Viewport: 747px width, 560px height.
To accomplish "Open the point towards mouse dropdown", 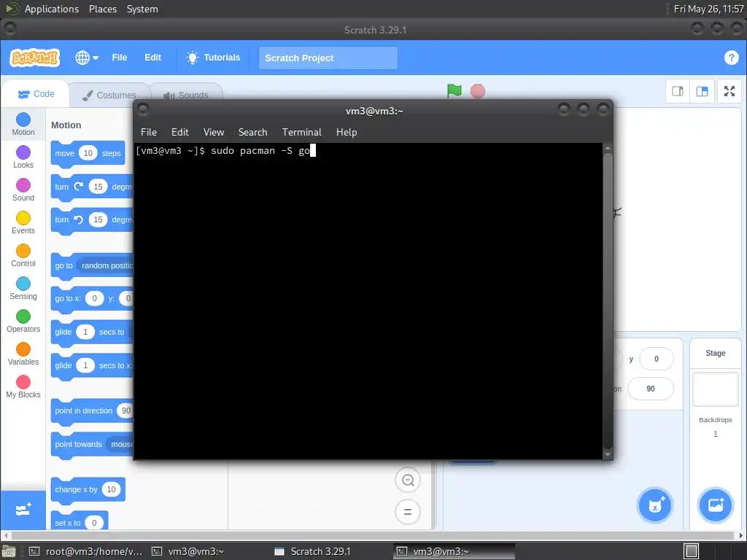I will pyautogui.click(x=120, y=444).
